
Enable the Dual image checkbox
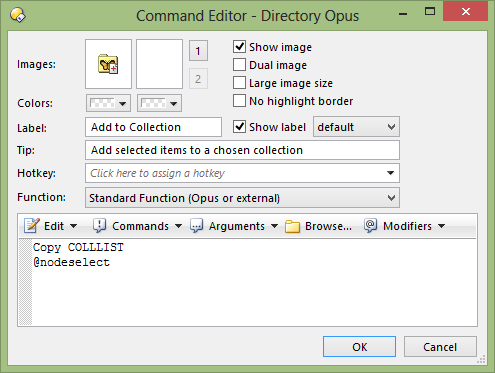pyautogui.click(x=239, y=65)
